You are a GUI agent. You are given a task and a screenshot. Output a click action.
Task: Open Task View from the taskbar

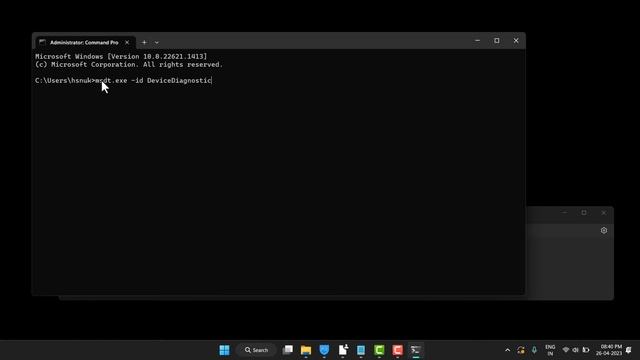tap(288, 350)
